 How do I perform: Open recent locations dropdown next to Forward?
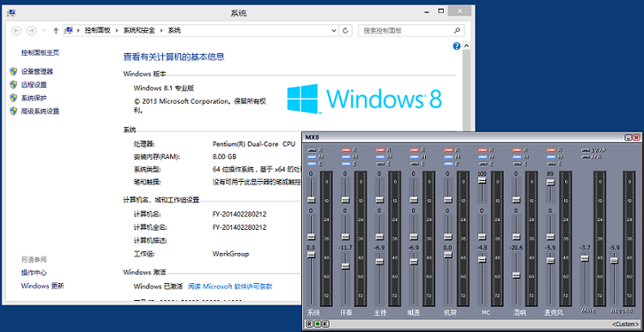(x=44, y=30)
